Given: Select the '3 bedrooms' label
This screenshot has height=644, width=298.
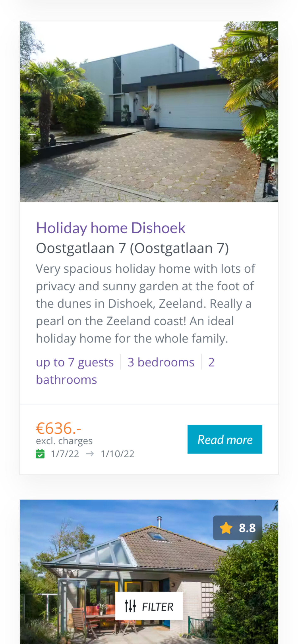Looking at the screenshot, I should (x=161, y=362).
